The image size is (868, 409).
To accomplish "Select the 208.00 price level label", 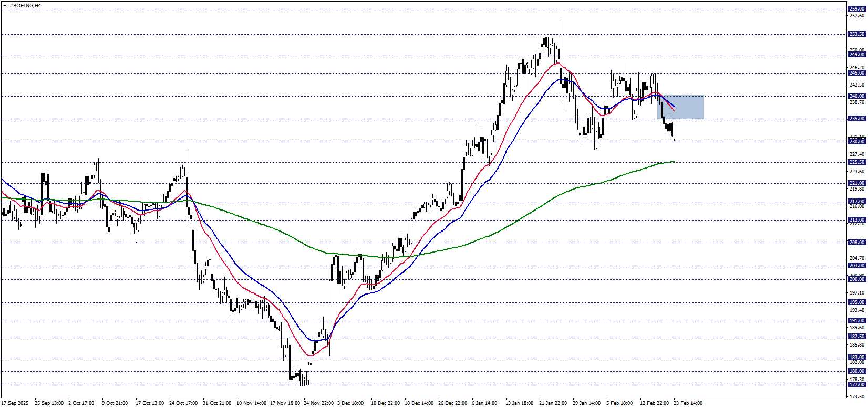I will pyautogui.click(x=856, y=243).
